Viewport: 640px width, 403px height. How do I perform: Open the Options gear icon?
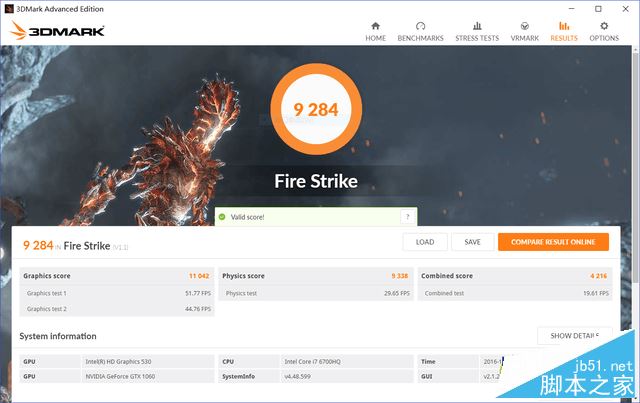point(604,26)
